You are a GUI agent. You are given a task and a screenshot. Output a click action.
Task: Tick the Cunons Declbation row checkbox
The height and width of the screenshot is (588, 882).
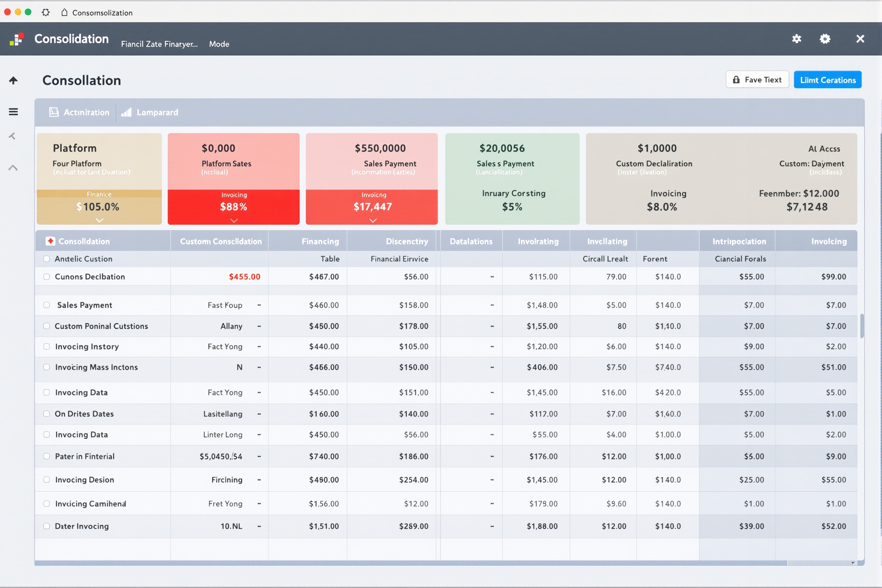click(47, 277)
